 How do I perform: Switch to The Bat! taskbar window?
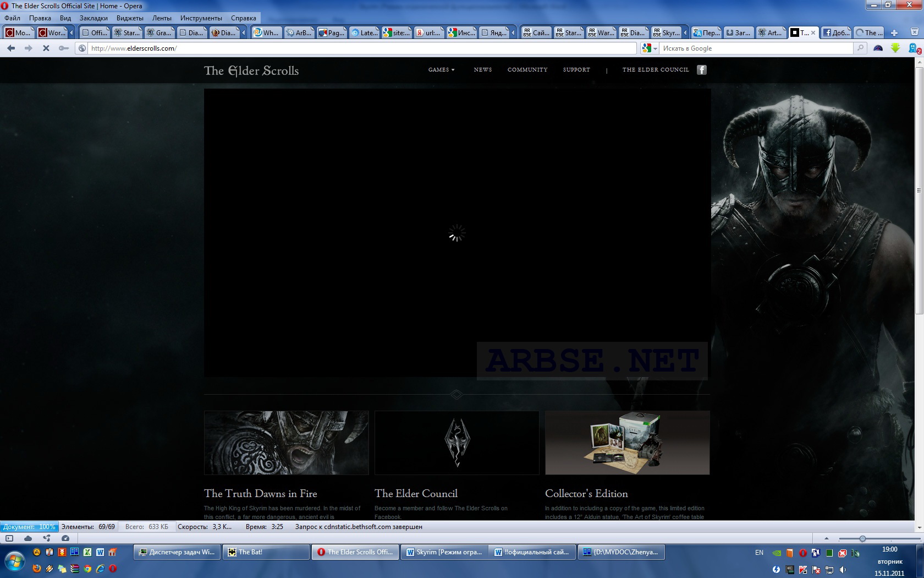[267, 552]
